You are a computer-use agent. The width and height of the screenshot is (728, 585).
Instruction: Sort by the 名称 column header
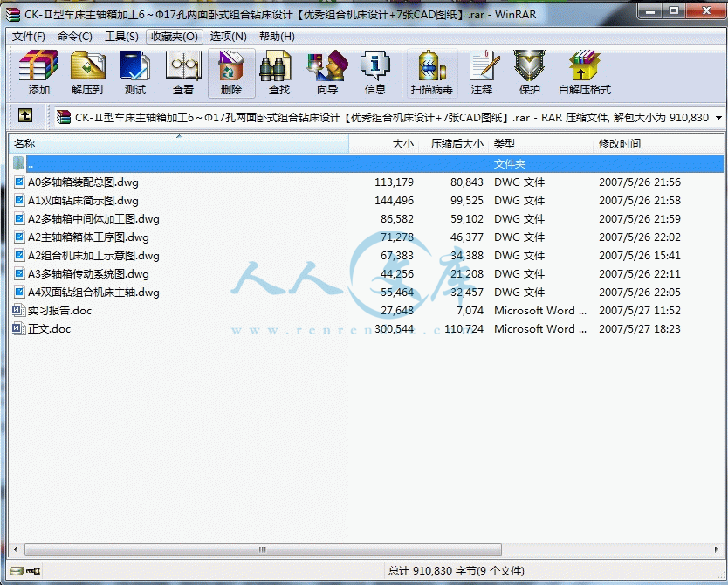[179, 143]
